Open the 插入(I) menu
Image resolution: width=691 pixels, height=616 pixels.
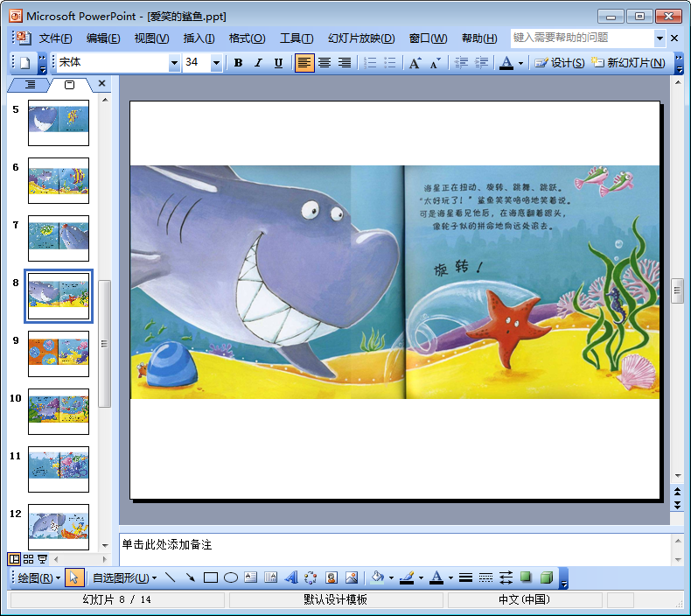199,38
